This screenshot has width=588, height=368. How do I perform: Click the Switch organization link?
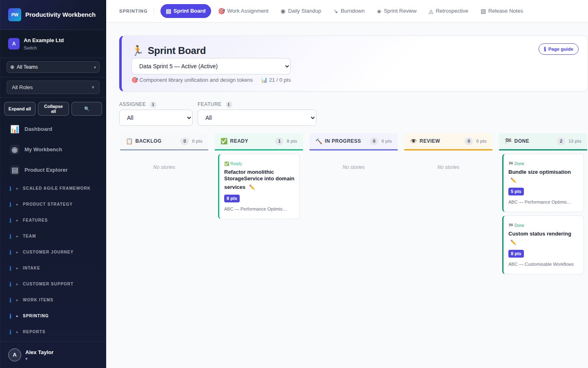pyautogui.click(x=30, y=48)
